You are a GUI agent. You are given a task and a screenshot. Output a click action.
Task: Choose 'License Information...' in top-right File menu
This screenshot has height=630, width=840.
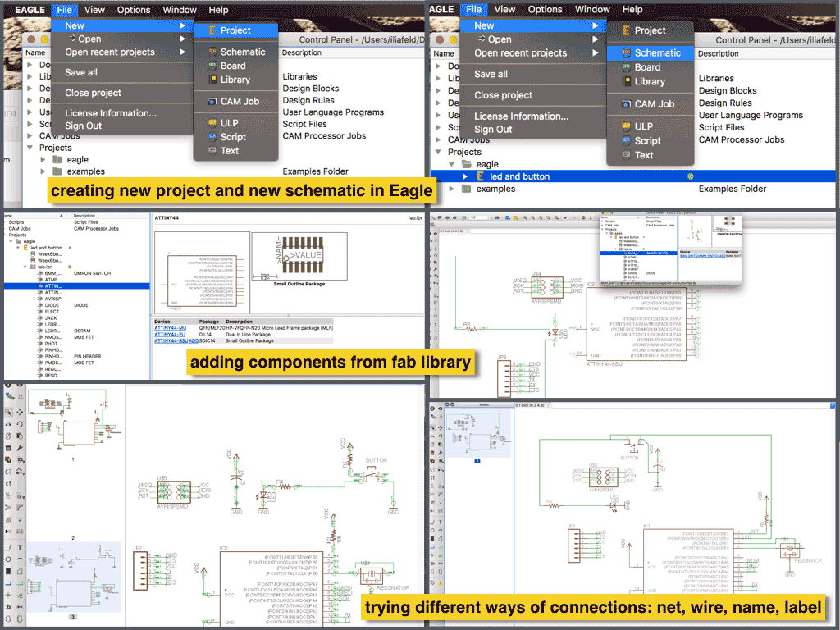click(521, 116)
